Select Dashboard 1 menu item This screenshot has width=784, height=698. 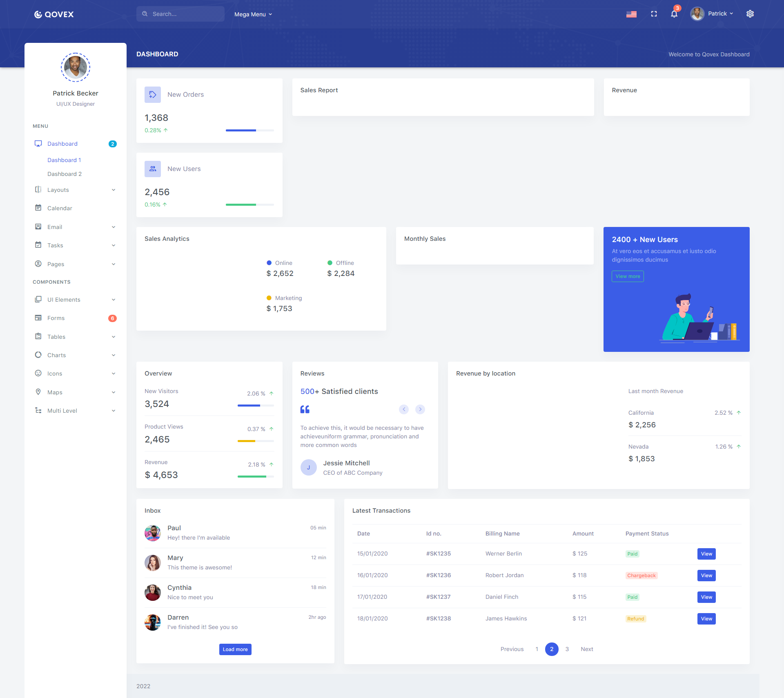[65, 160]
